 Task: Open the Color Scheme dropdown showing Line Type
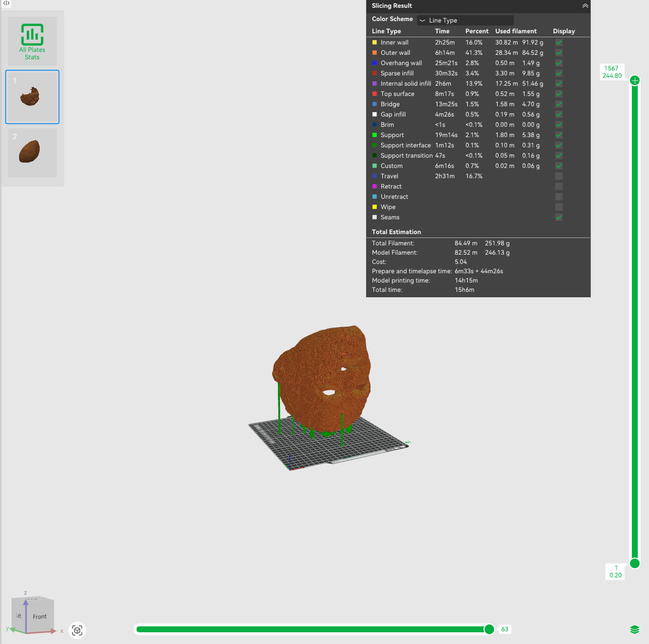(465, 20)
